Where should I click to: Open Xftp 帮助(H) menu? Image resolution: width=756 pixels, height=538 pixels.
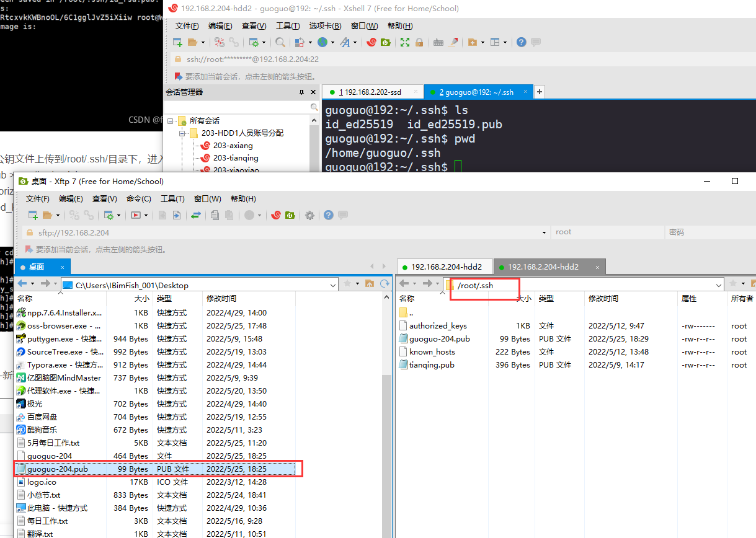(x=242, y=199)
